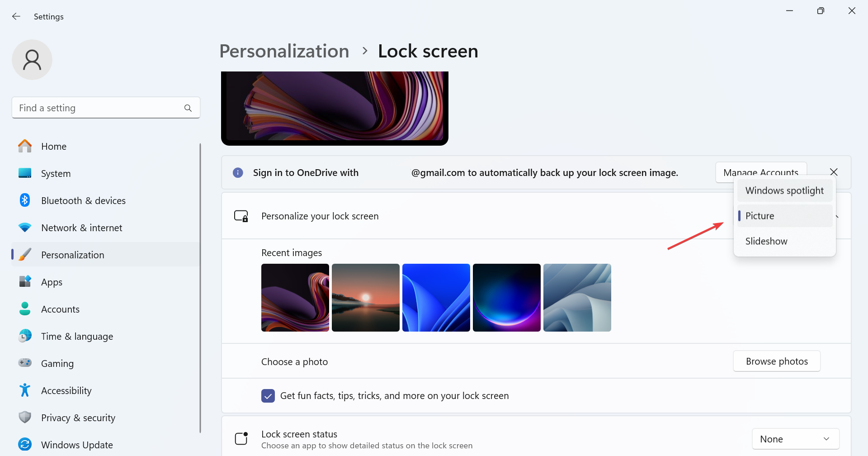The height and width of the screenshot is (456, 868).
Task: Open Accessibility settings
Action: pos(66,390)
